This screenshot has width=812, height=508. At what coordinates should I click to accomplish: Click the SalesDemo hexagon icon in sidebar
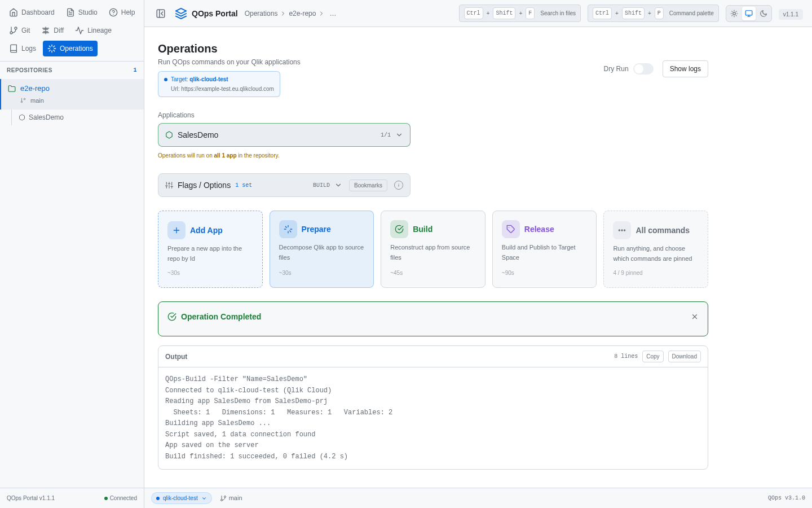(22, 117)
